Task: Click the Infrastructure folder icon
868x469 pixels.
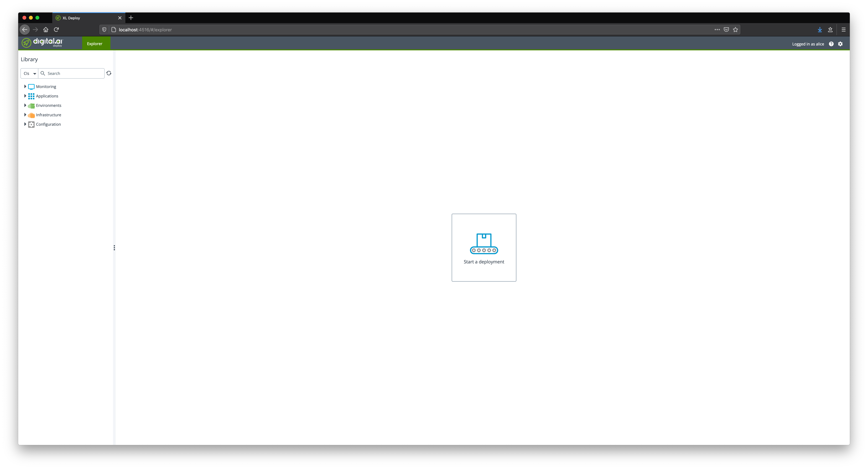Action: coord(31,114)
